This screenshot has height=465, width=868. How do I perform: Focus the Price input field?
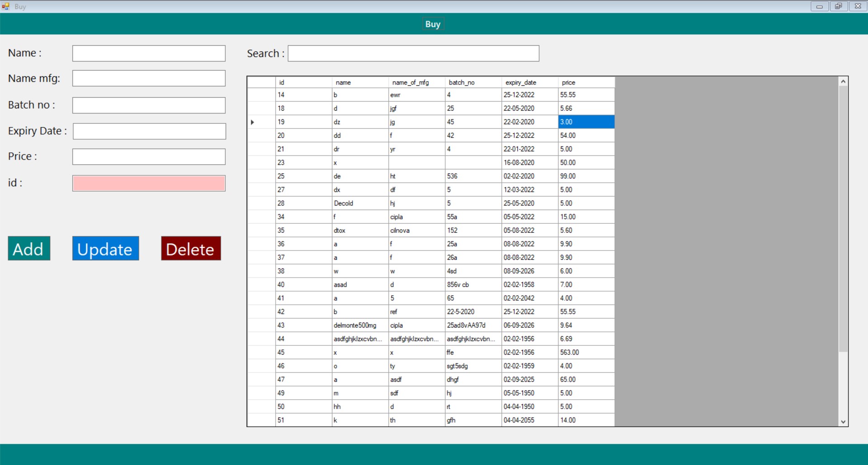[x=149, y=157]
